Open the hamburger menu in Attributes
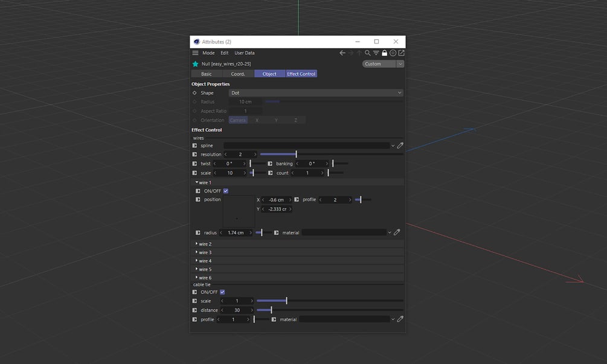 195,53
